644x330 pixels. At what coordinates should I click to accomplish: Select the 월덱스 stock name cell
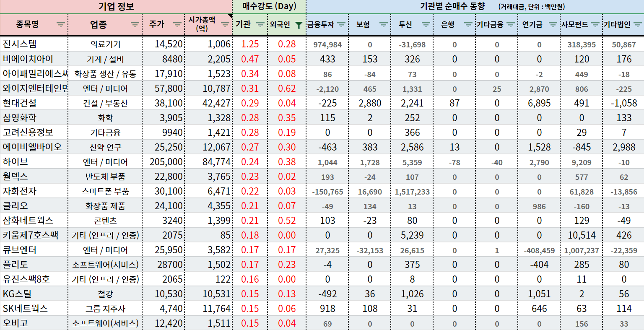coord(34,176)
